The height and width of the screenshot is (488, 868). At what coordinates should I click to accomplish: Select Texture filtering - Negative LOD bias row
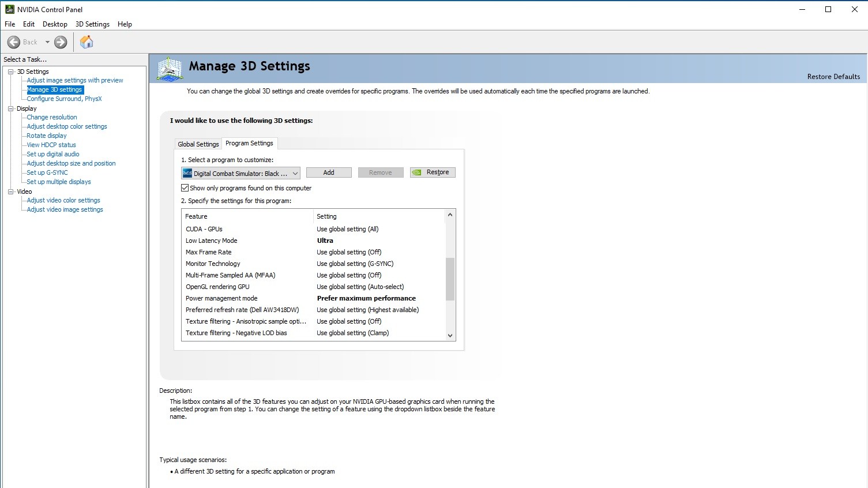[314, 333]
